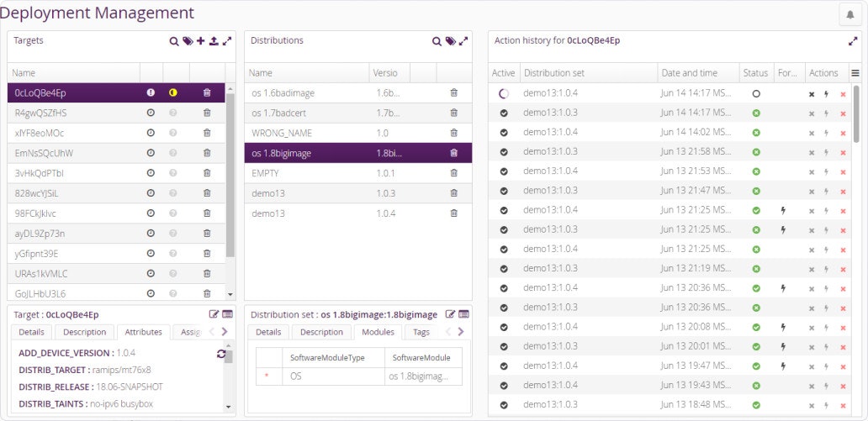Delete target R4gwQSZfHS with trash icon
Screen dimensions: 868x421
tap(207, 113)
